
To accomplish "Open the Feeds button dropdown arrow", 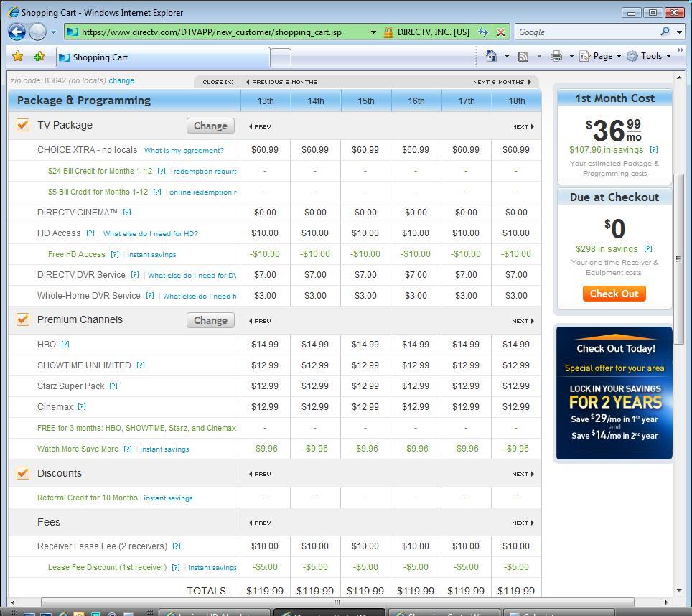I will coord(539,56).
